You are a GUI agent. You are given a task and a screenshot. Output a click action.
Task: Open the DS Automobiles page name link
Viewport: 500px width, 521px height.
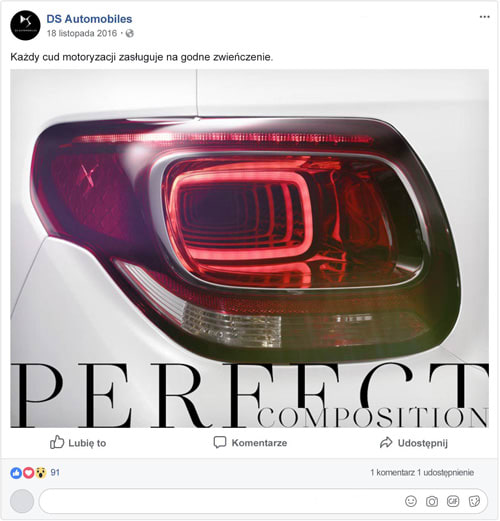coord(89,19)
